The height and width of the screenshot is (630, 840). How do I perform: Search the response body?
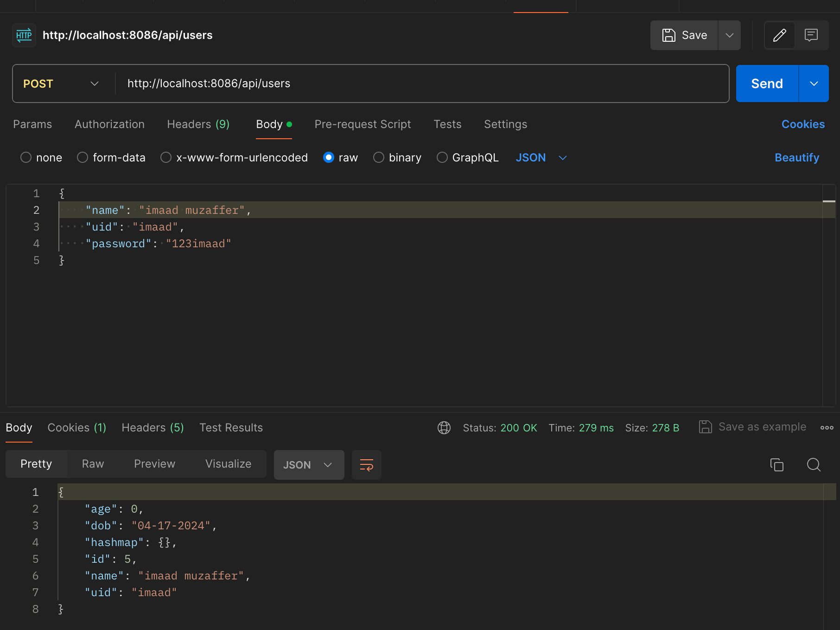tap(814, 464)
